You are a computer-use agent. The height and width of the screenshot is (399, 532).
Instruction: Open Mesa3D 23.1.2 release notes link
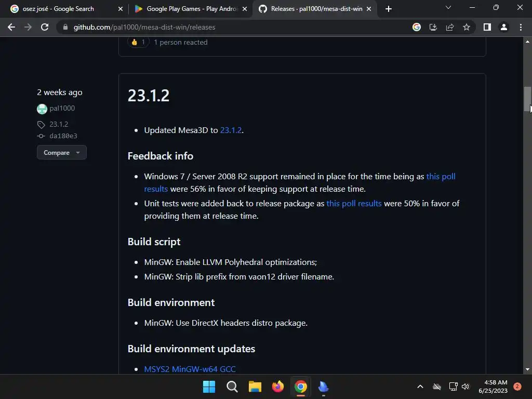click(231, 130)
